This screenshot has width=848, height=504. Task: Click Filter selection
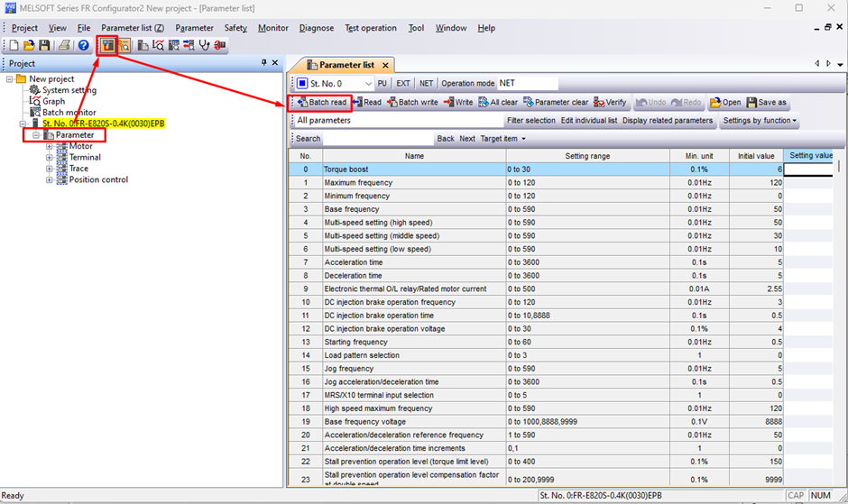tap(531, 121)
